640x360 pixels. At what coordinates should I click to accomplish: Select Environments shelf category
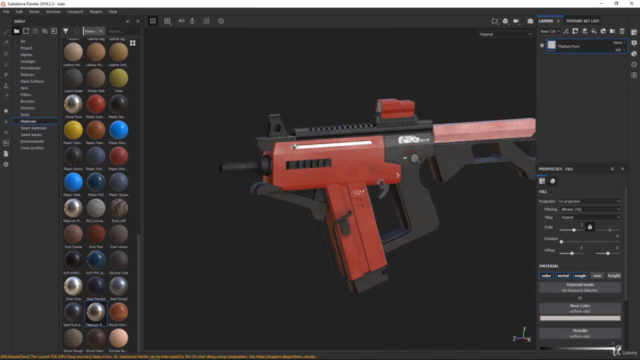tap(32, 141)
